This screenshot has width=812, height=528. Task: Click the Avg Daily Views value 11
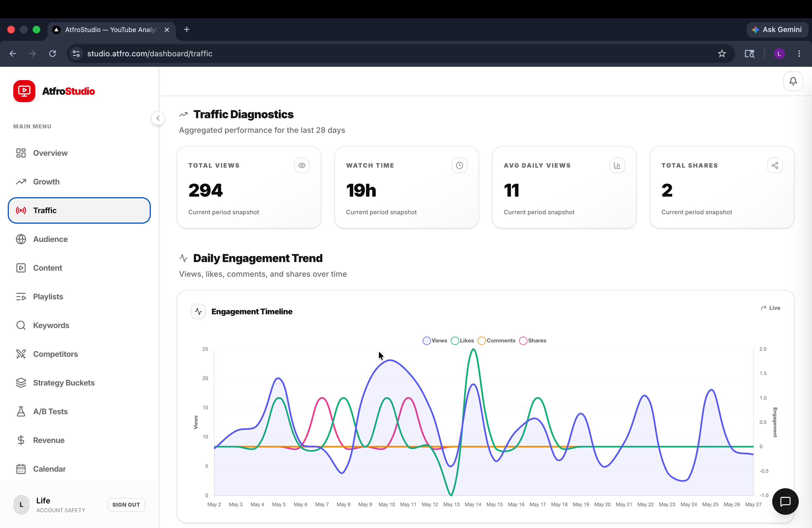[512, 190]
